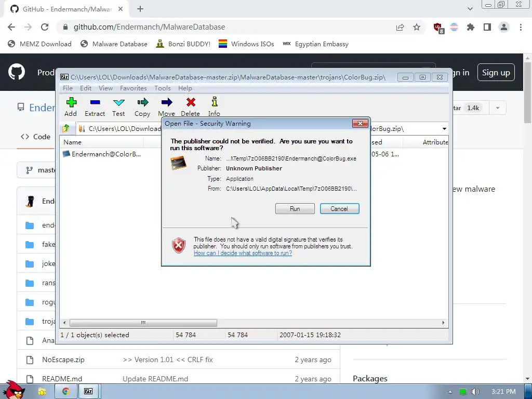The width and height of the screenshot is (532, 399).
Task: Open a new browser tab
Action: click(140, 9)
